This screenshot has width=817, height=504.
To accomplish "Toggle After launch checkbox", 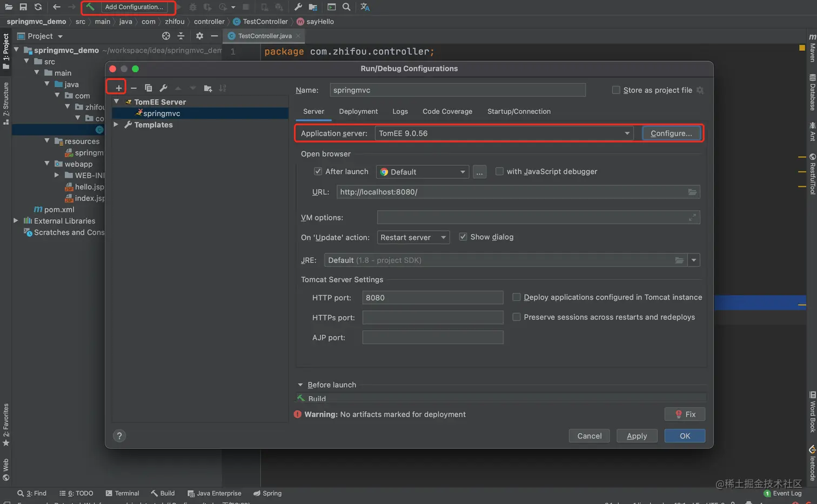I will [x=318, y=171].
